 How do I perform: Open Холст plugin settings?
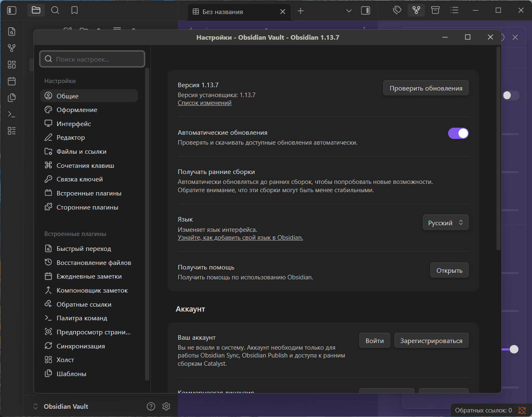[89, 360]
